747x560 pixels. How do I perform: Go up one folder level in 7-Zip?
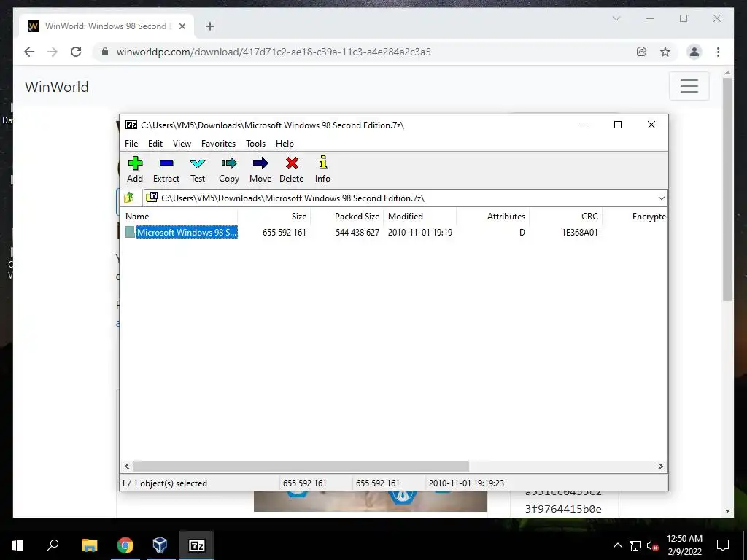coord(128,198)
